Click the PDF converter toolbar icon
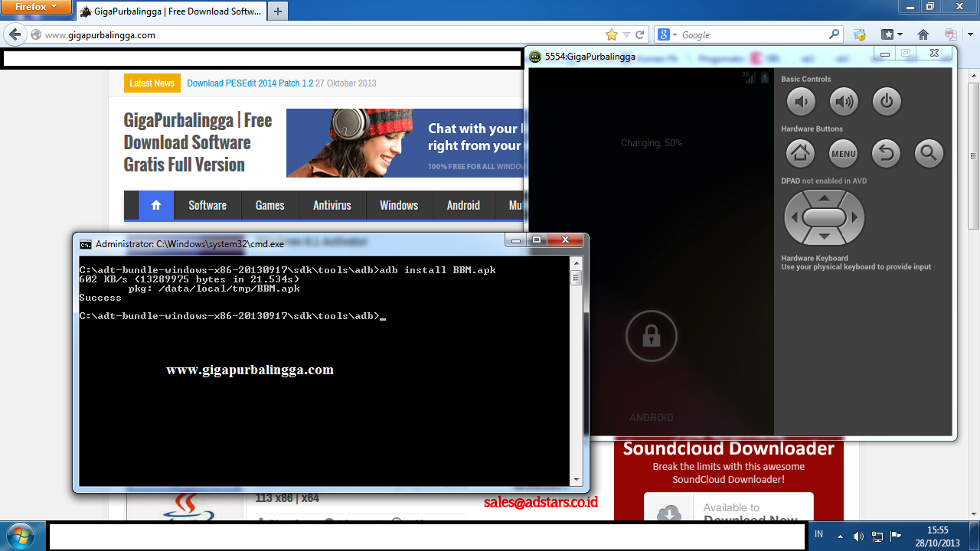 [x=951, y=34]
